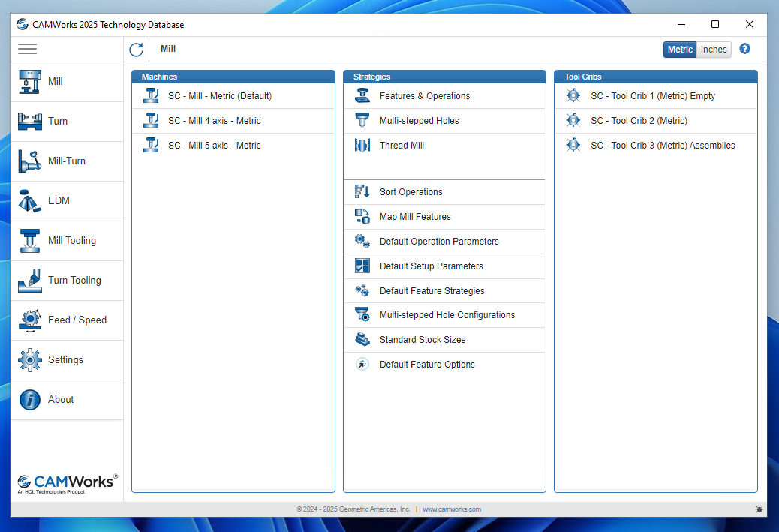The width and height of the screenshot is (779, 532).
Task: Expand the hamburger navigation menu
Action: (x=27, y=49)
